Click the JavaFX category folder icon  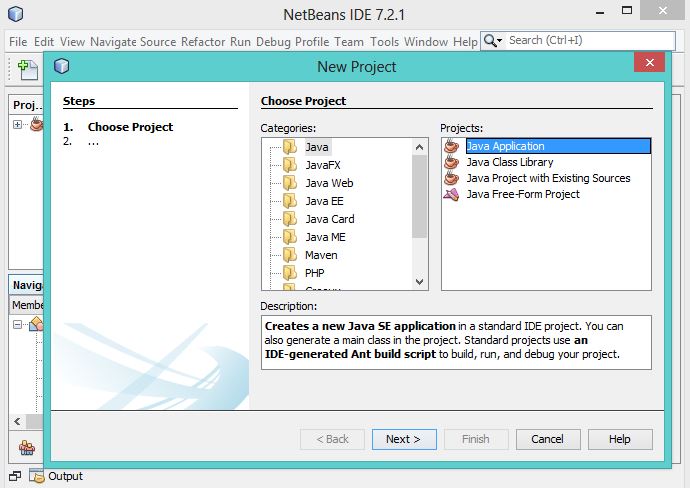tap(290, 165)
